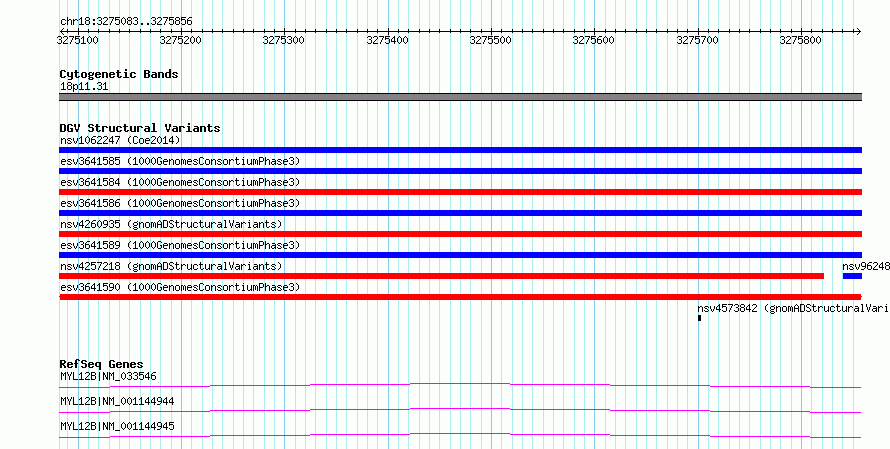Click the chr18:3275083..3275856 region label
Image resolution: width=890 pixels, height=449 pixels.
click(x=126, y=22)
